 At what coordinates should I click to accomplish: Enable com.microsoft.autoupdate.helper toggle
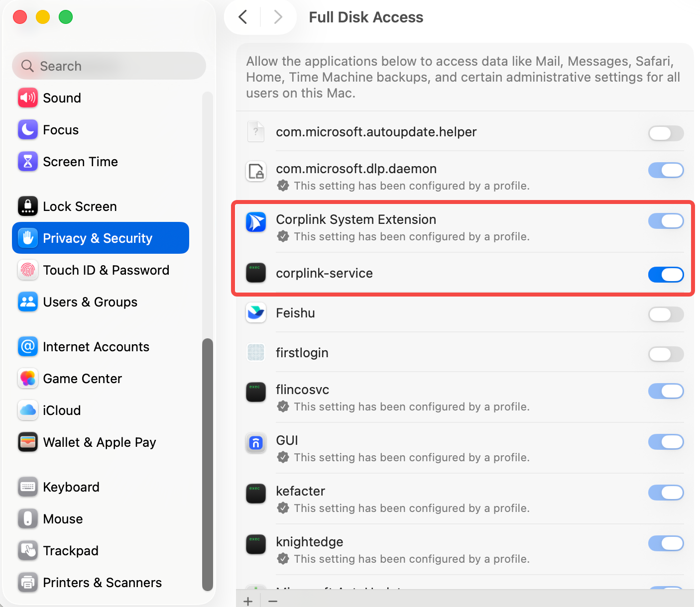[x=666, y=133]
